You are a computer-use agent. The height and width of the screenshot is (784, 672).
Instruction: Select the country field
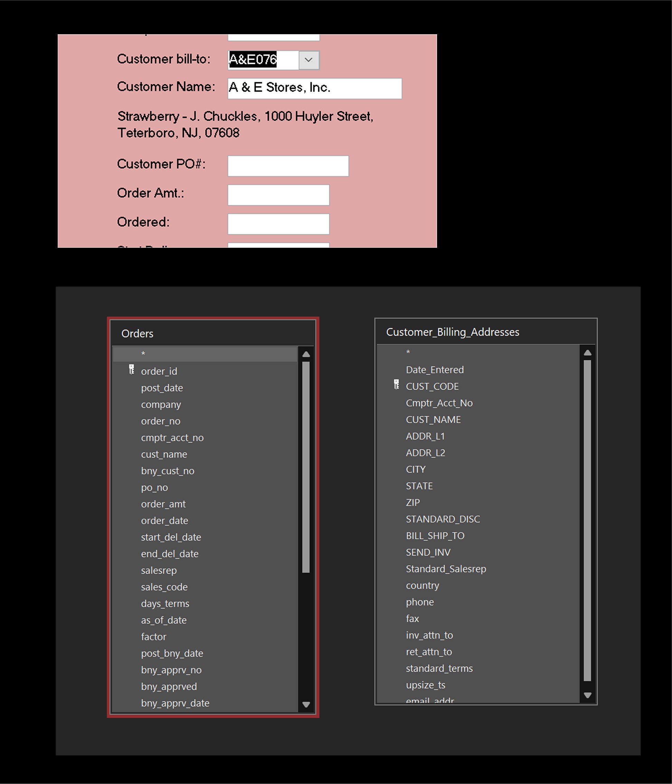point(479,586)
